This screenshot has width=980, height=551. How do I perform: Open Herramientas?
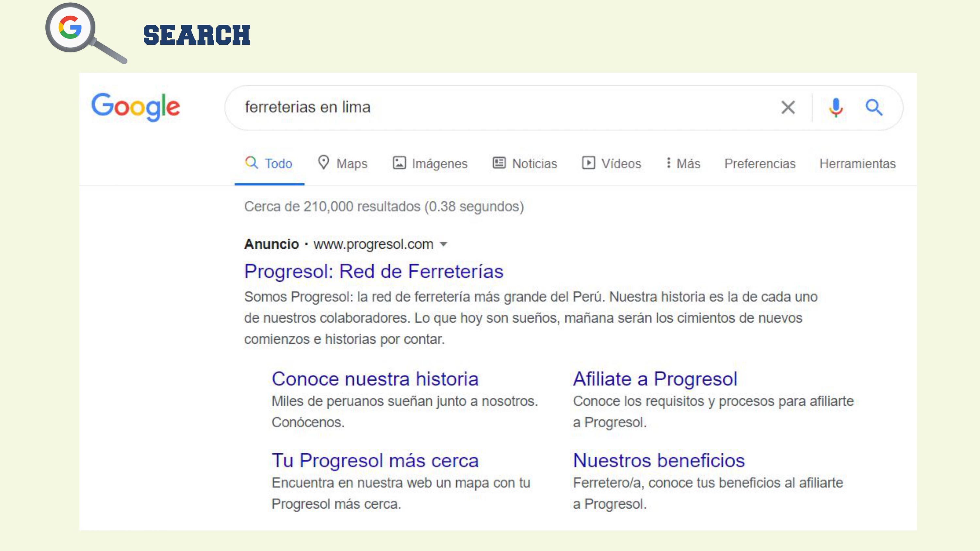pos(857,164)
